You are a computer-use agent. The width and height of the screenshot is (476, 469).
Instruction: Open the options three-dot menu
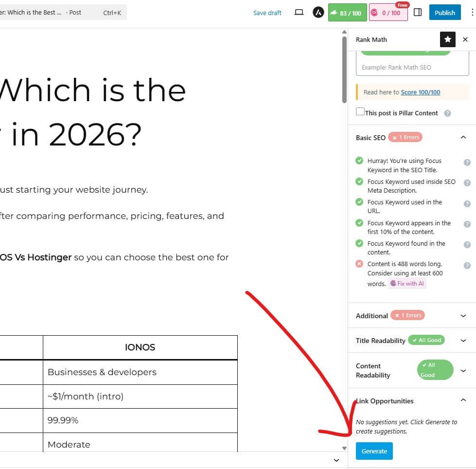point(472,13)
